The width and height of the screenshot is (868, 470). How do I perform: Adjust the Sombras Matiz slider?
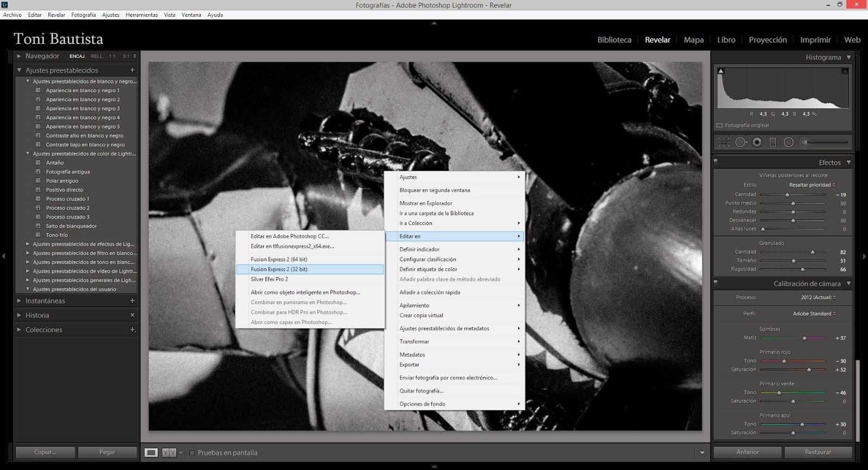point(804,338)
